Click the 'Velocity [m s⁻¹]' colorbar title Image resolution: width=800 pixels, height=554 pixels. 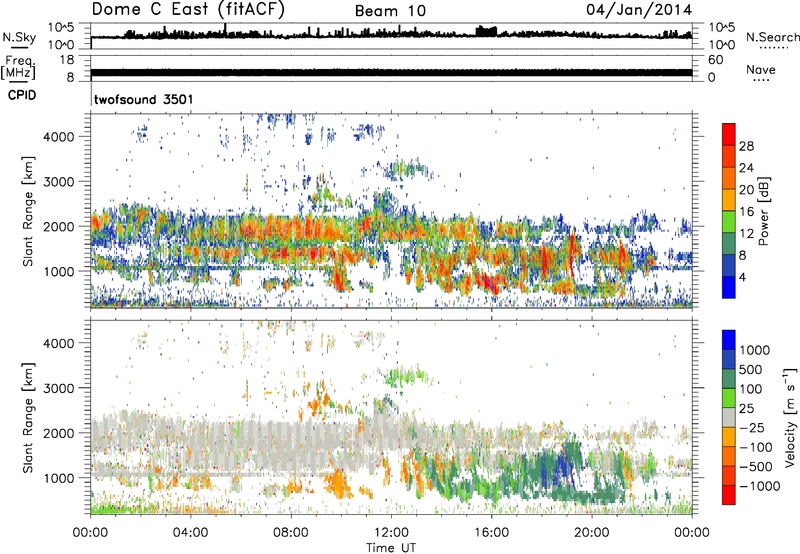pyautogui.click(x=790, y=417)
